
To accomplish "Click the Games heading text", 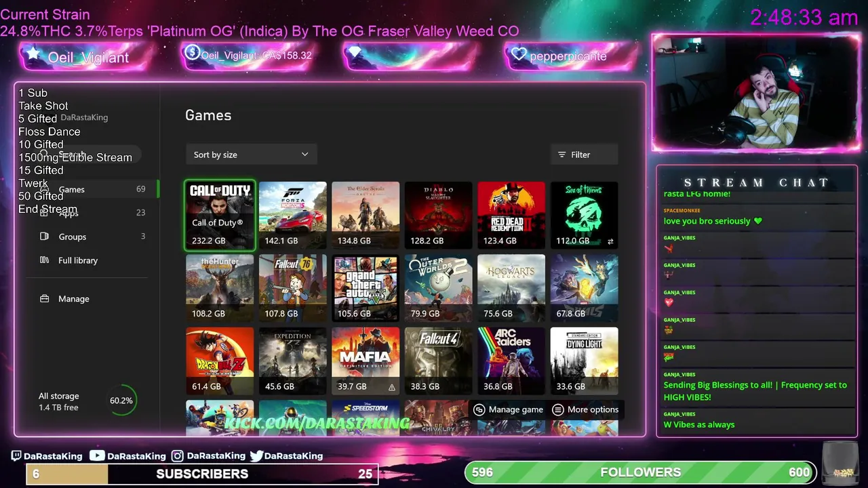I will pos(208,115).
